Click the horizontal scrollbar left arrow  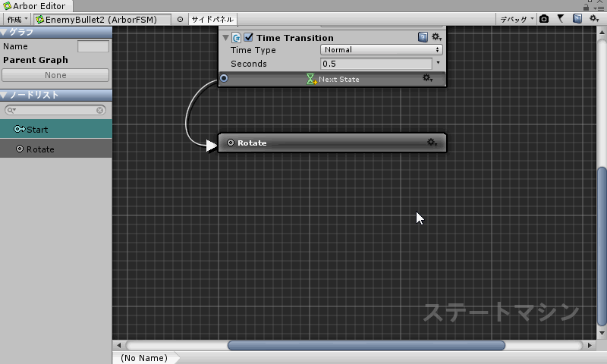[119, 346]
